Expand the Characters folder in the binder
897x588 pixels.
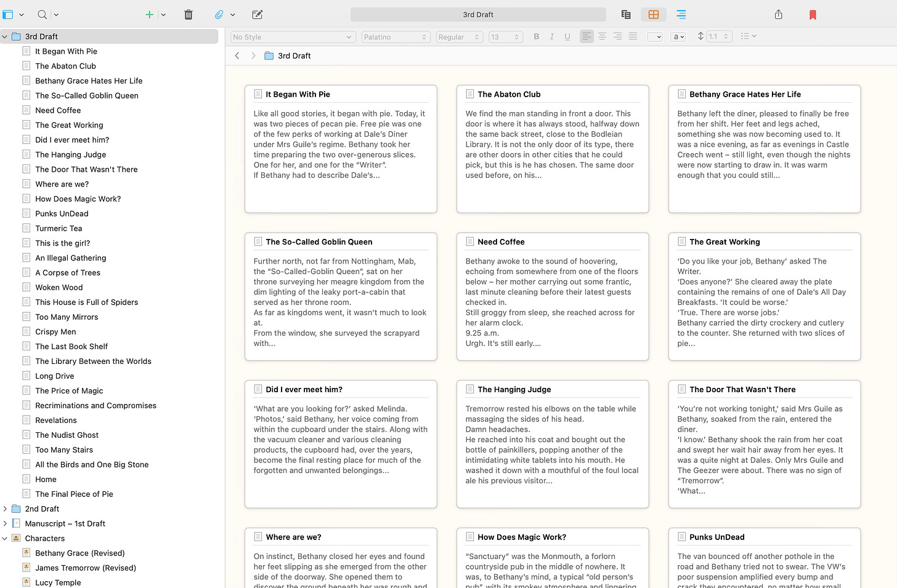[6, 538]
